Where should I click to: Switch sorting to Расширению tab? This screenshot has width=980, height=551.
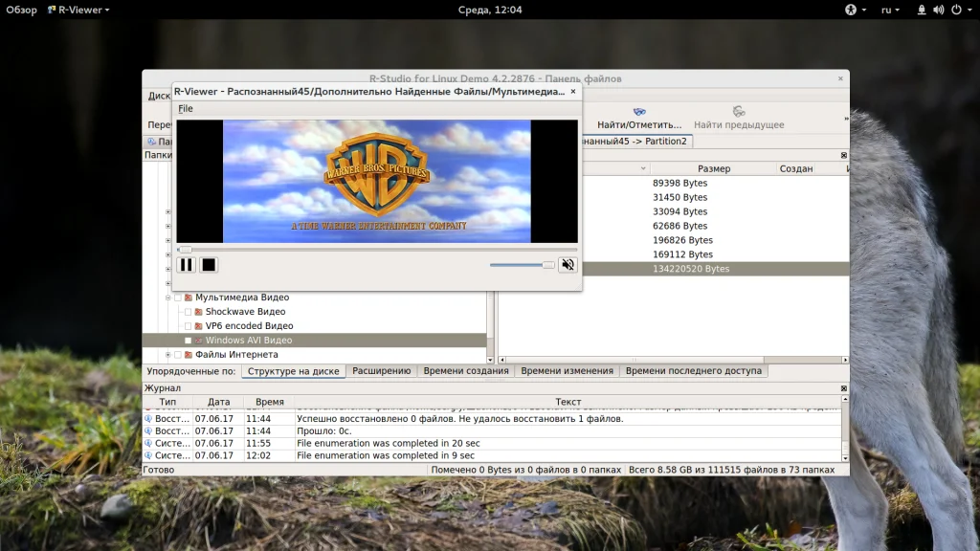[381, 371]
